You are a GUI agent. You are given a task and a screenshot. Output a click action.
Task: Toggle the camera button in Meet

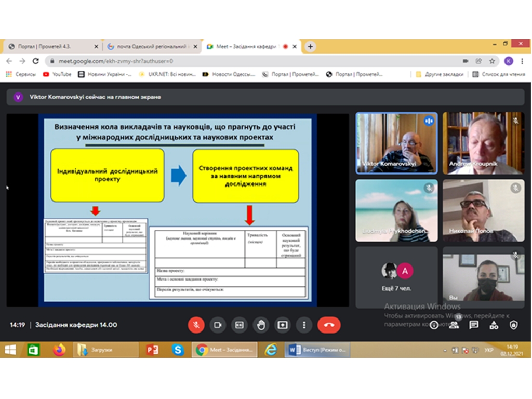tap(218, 325)
